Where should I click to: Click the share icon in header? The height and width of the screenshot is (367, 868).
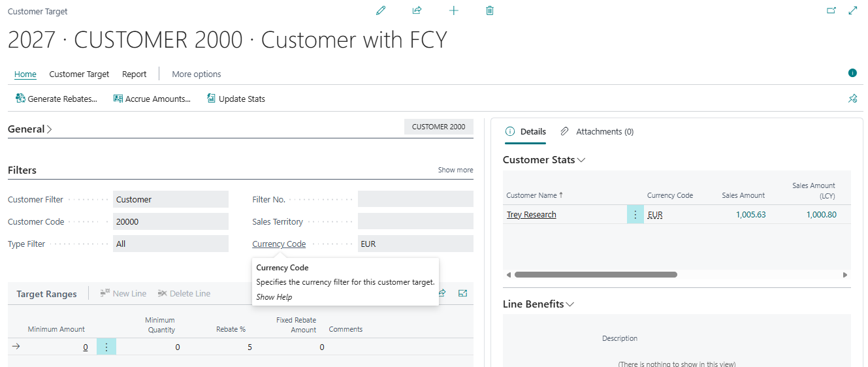pos(417,10)
